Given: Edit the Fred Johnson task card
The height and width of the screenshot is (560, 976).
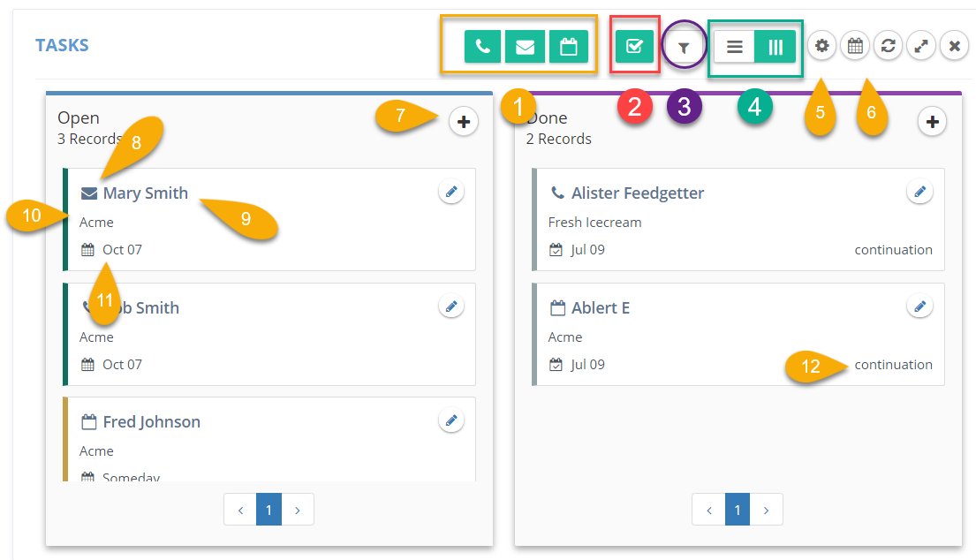Looking at the screenshot, I should pos(451,420).
